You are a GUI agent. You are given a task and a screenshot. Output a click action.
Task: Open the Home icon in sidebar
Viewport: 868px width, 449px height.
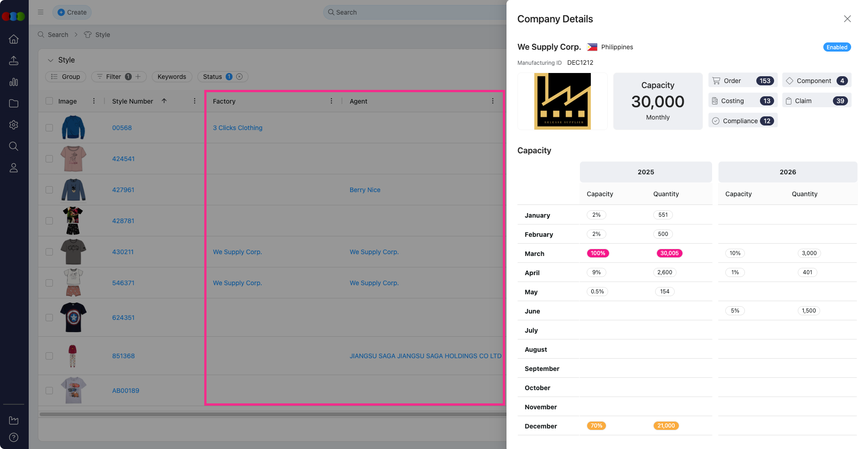tap(14, 39)
